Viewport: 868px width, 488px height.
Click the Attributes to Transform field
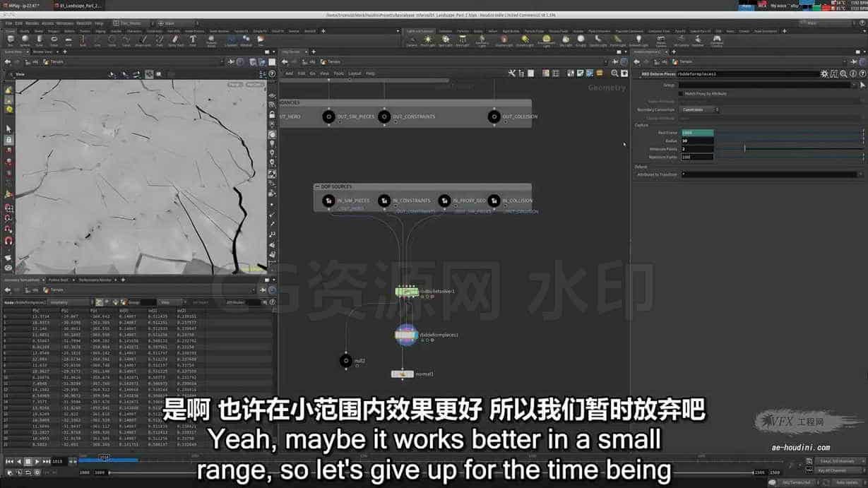coord(768,174)
